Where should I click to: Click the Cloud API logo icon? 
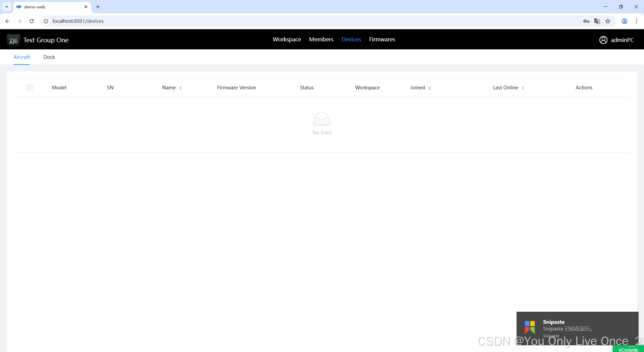pyautogui.click(x=13, y=40)
